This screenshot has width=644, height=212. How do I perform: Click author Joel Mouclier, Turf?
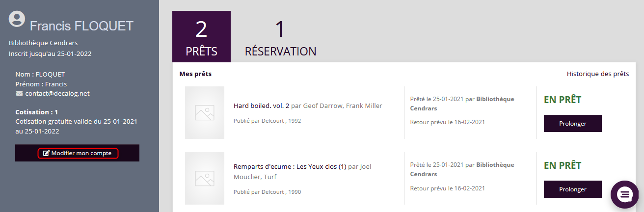pyautogui.click(x=366, y=166)
